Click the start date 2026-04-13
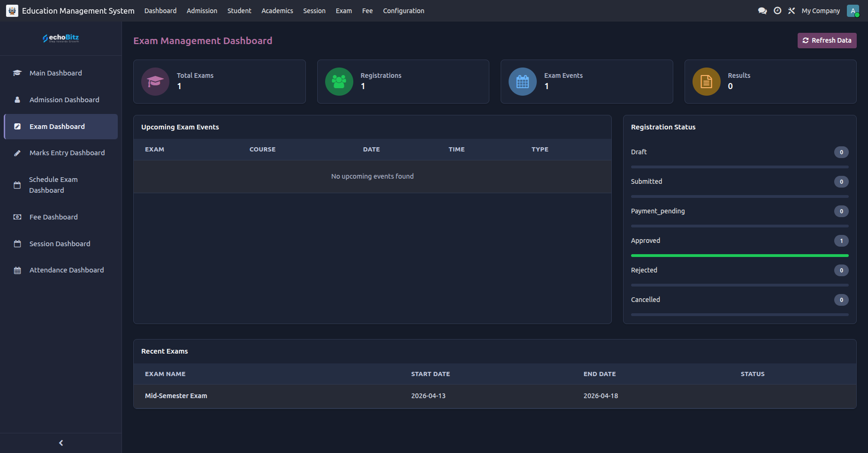Screen dimensions: 868x453 click(428, 396)
